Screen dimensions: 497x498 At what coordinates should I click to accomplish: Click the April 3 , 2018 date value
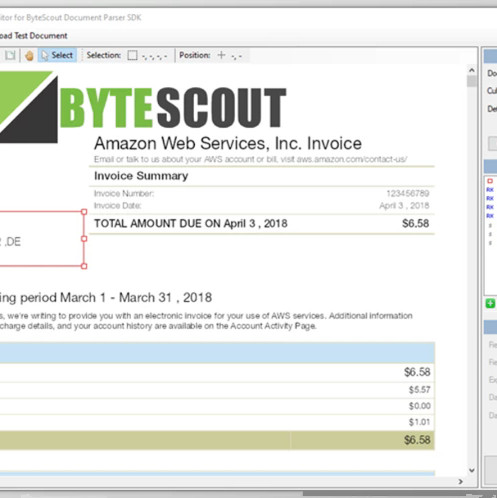click(x=404, y=205)
